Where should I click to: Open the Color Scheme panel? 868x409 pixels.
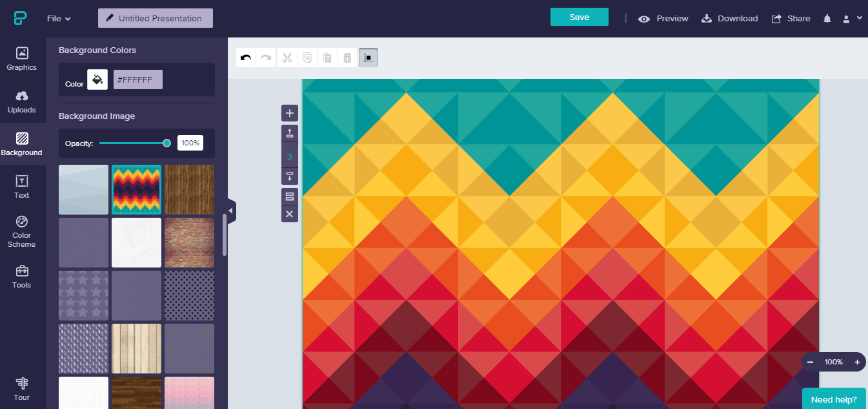[x=22, y=231]
